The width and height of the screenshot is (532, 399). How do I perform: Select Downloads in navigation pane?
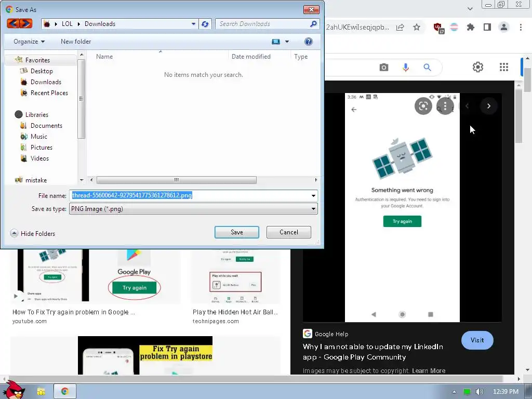(46, 82)
